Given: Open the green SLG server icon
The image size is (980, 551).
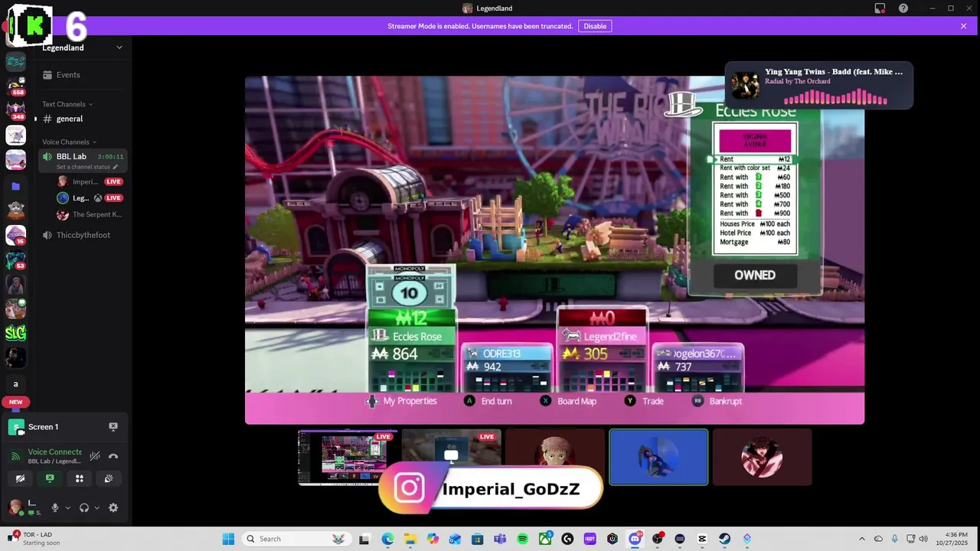Looking at the screenshot, I should click(x=15, y=333).
